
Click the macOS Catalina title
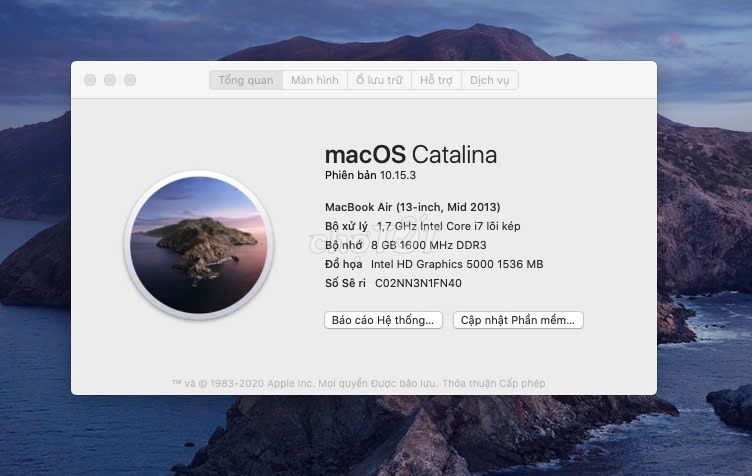[411, 154]
